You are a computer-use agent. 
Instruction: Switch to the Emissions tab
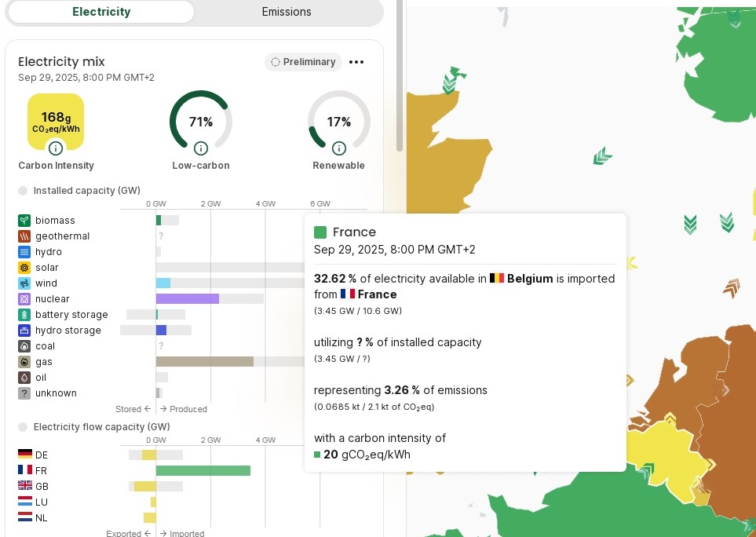coord(287,12)
